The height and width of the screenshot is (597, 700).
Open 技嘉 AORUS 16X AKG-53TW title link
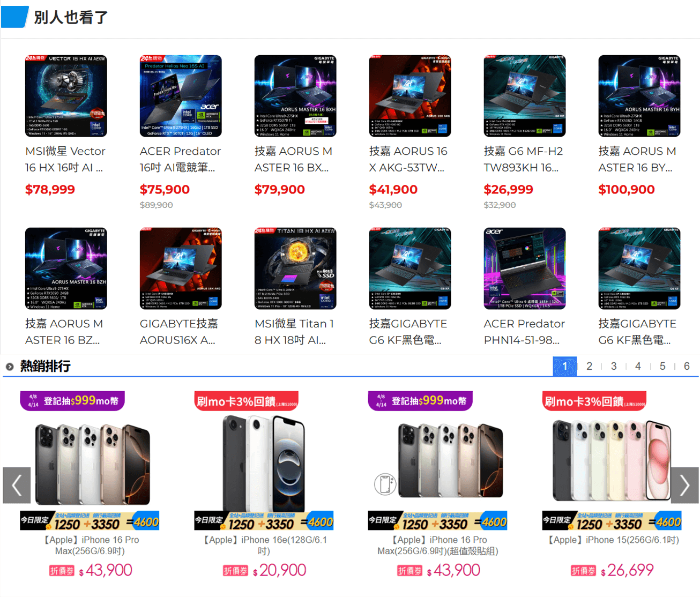pos(408,159)
